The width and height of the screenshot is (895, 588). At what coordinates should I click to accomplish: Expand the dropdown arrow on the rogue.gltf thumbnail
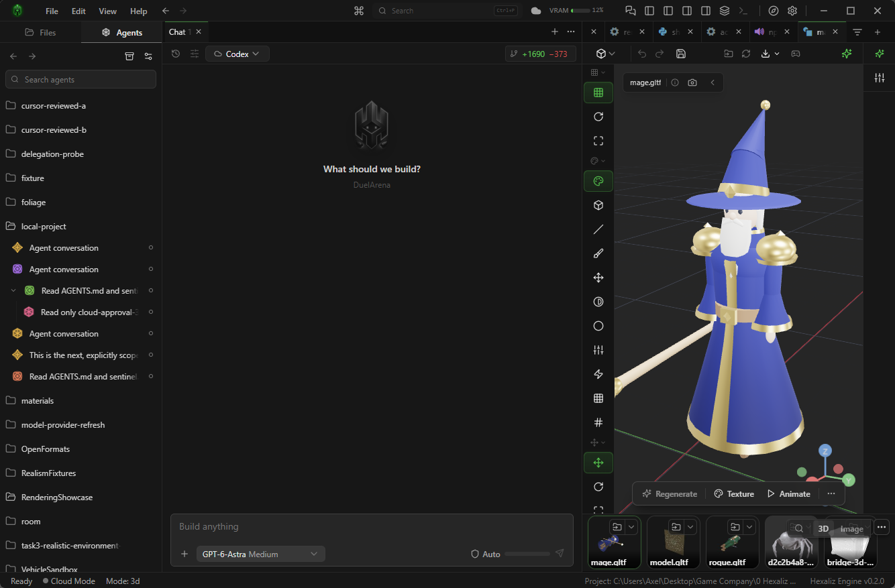(749, 527)
